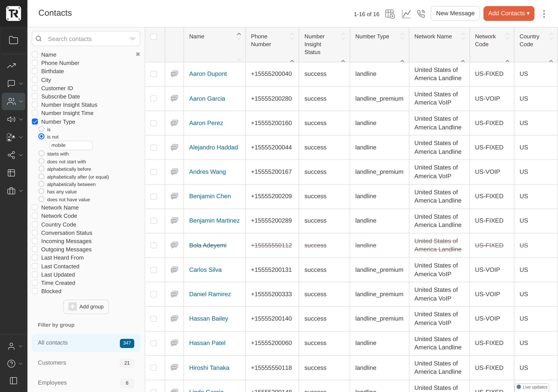The height and width of the screenshot is (392, 558).
Task: Tick the select-all checkbox in table header
Action: tap(154, 36)
